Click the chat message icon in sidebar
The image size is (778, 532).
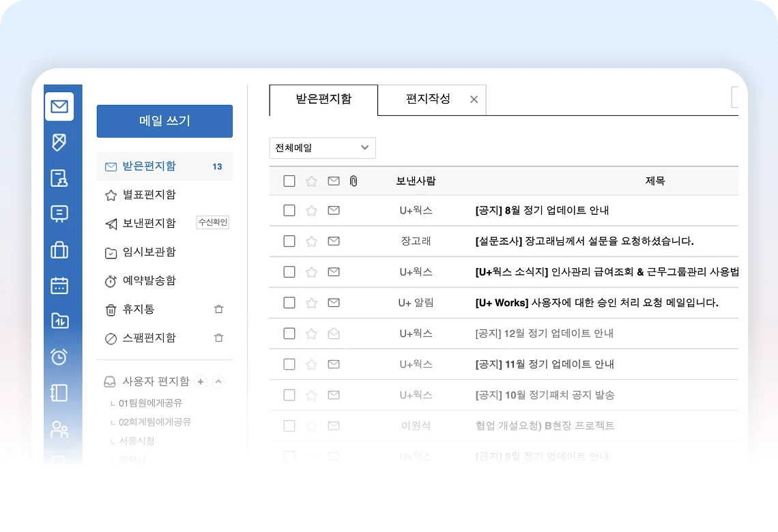point(59,213)
